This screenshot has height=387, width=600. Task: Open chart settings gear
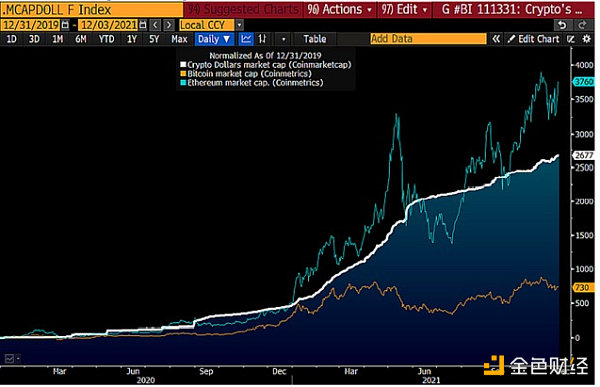[x=586, y=39]
